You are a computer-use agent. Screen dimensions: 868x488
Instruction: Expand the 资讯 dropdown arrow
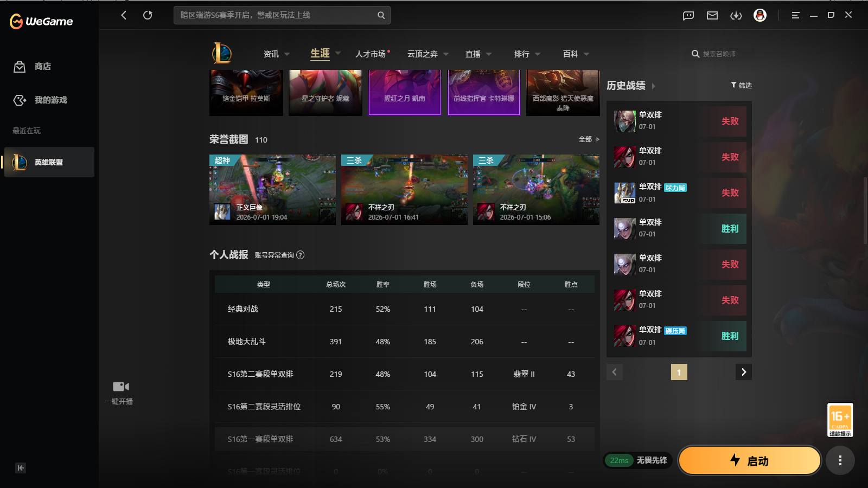pos(287,54)
